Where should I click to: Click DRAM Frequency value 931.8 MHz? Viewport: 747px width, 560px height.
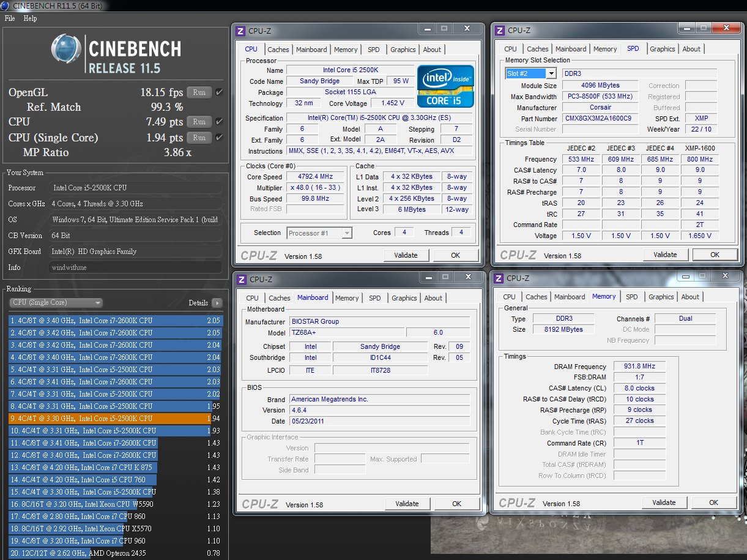click(x=639, y=367)
